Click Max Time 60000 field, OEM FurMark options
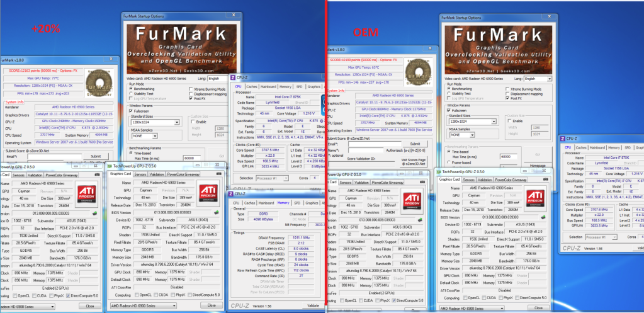 click(x=508, y=157)
